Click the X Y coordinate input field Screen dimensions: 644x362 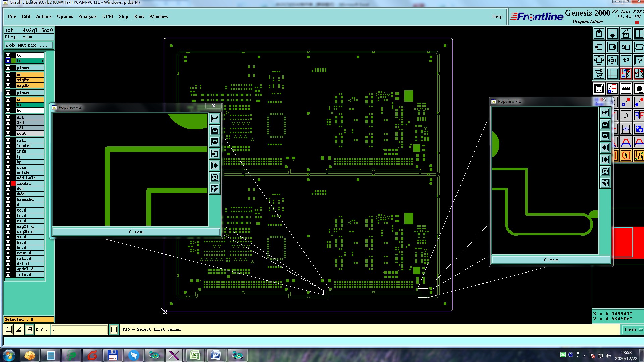tap(80, 330)
